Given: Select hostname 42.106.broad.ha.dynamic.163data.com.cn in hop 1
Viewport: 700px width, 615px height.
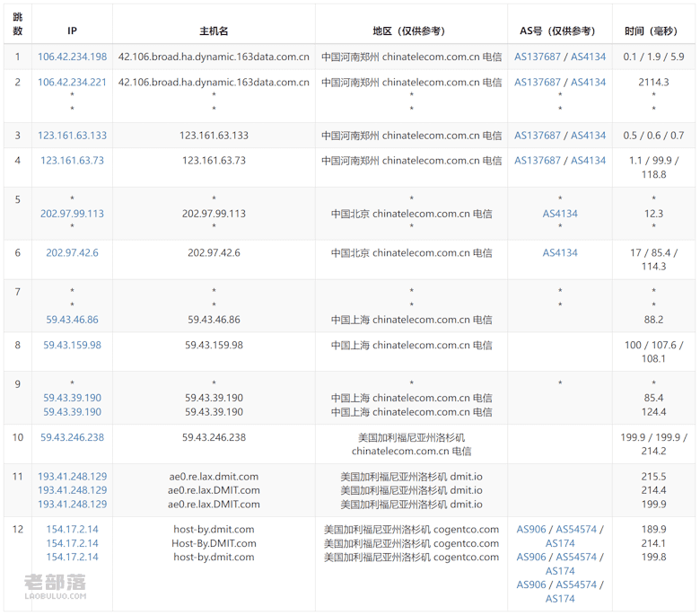Looking at the screenshot, I should 214,57.
